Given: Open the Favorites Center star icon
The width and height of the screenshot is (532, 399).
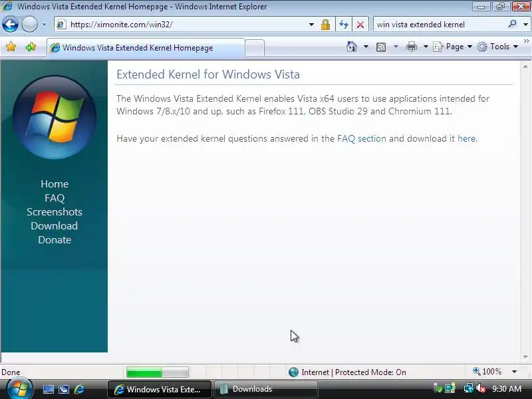Looking at the screenshot, I should coord(11,47).
